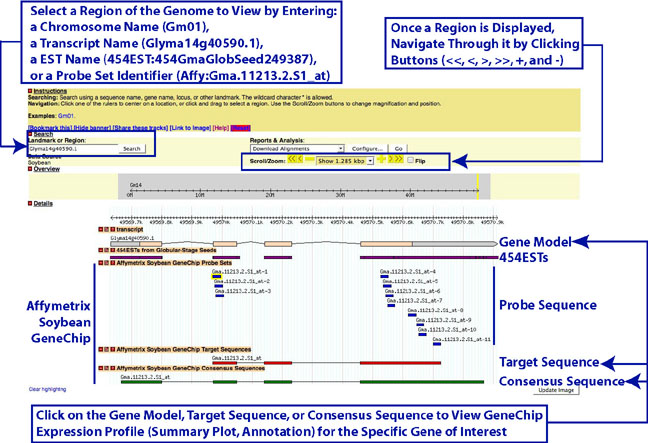Click the Go button
Screen dimensions: 648x443
click(x=398, y=149)
